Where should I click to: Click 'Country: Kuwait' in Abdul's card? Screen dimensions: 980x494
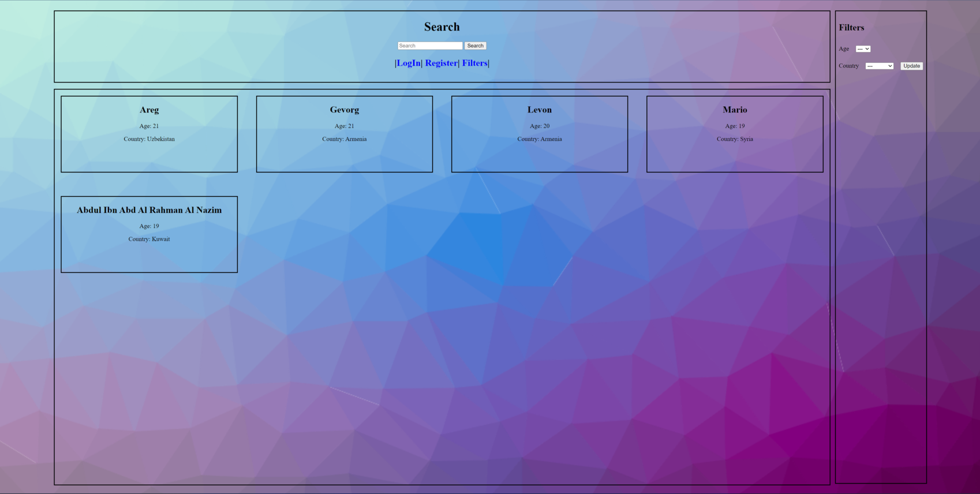tap(149, 239)
